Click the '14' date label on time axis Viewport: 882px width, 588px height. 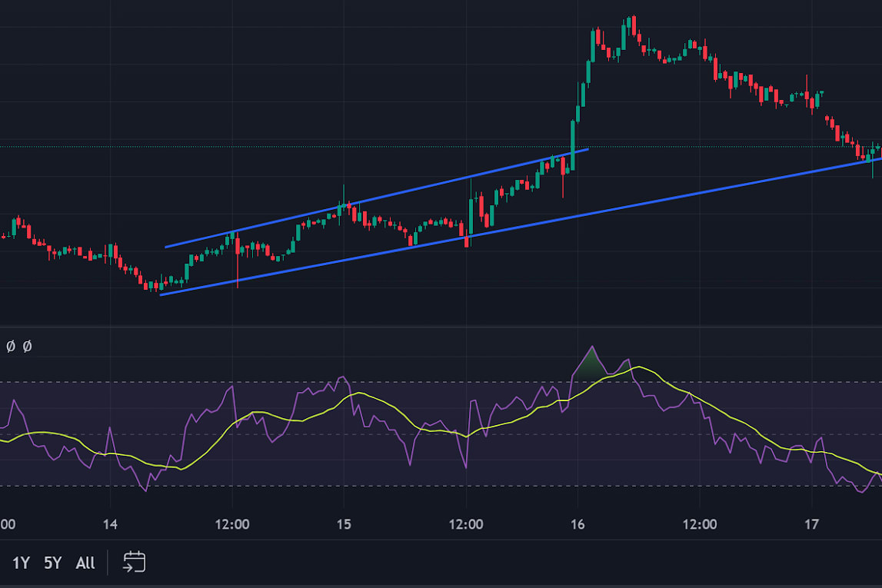click(110, 524)
